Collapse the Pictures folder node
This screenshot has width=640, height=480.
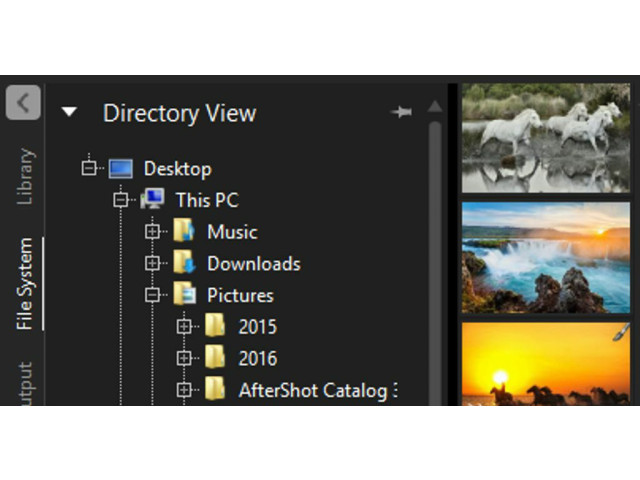[x=152, y=295]
